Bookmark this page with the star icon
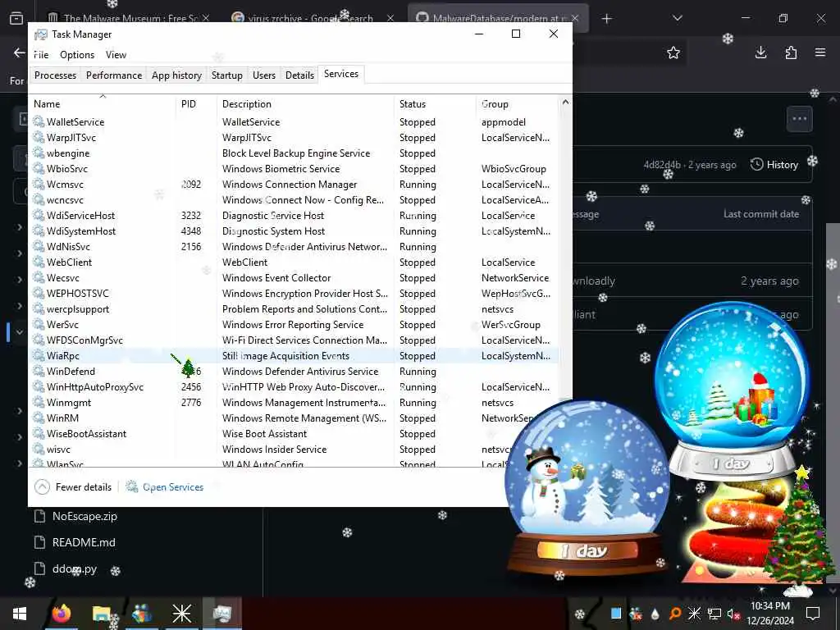The image size is (840, 630). (x=673, y=52)
